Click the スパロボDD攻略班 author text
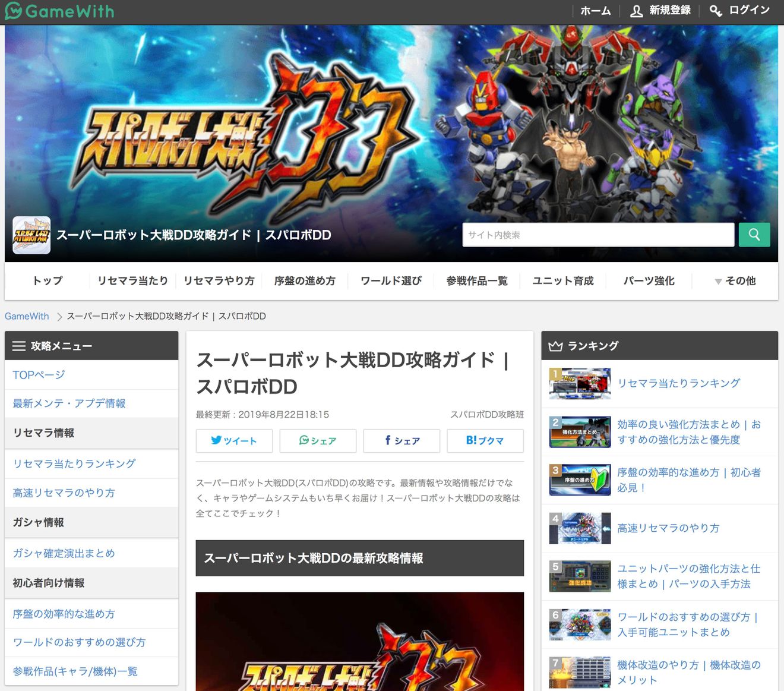The image size is (784, 691). (x=487, y=415)
